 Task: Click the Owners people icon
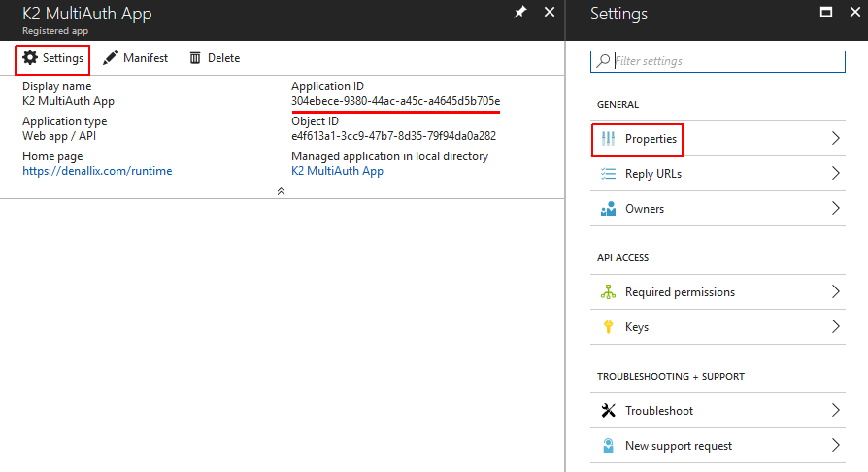[x=609, y=209]
